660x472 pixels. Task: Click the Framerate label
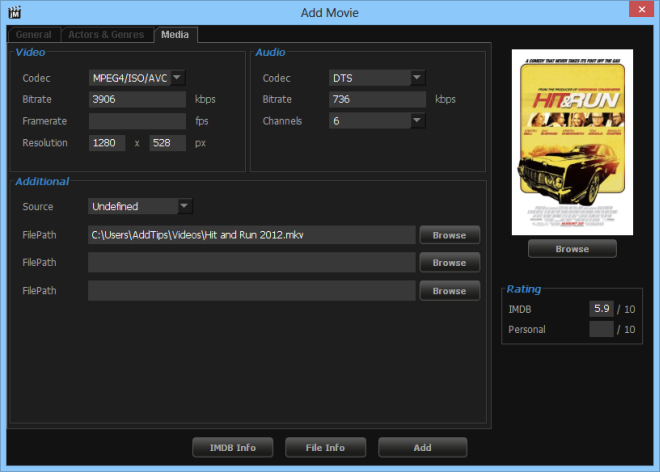tap(45, 121)
